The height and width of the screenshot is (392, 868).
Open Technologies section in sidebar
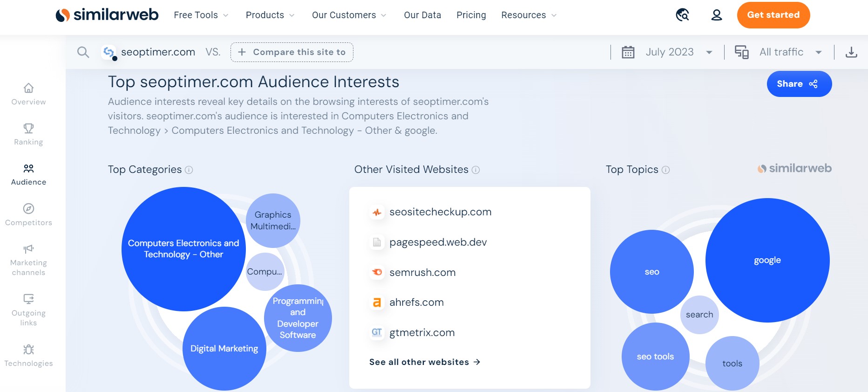pyautogui.click(x=28, y=356)
